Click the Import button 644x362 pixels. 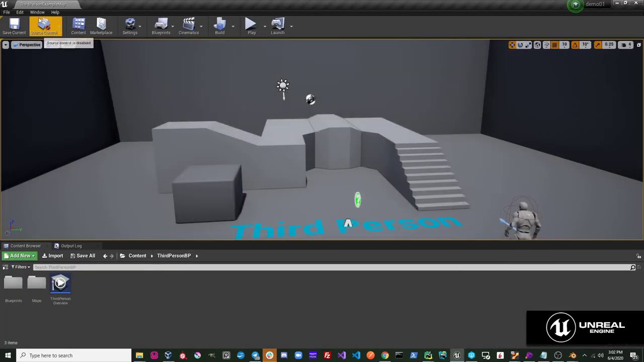point(52,256)
